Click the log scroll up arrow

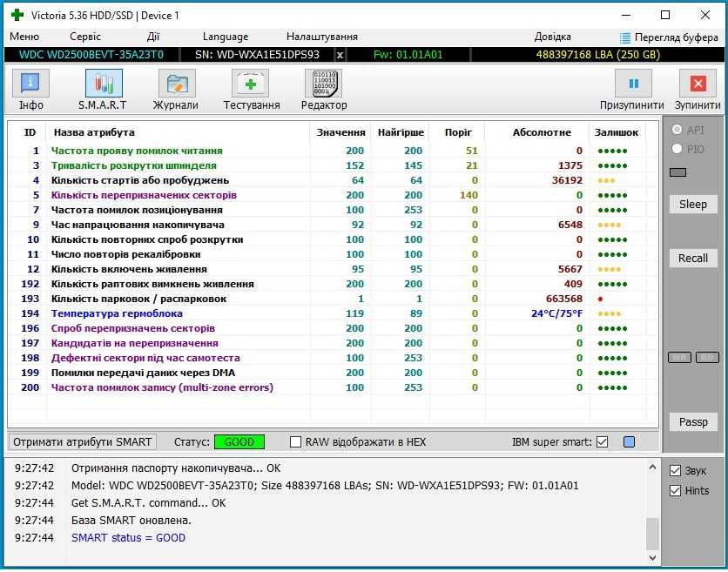point(652,467)
